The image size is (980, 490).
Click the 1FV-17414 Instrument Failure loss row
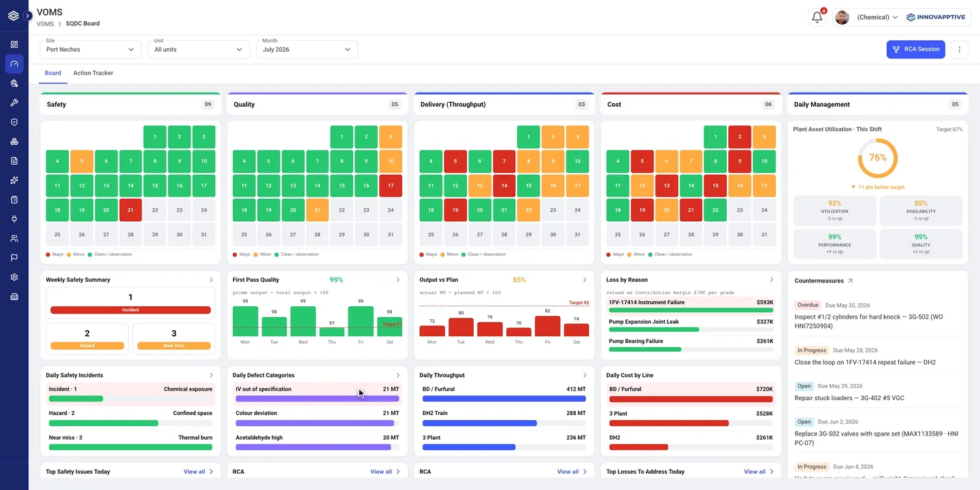(x=691, y=306)
